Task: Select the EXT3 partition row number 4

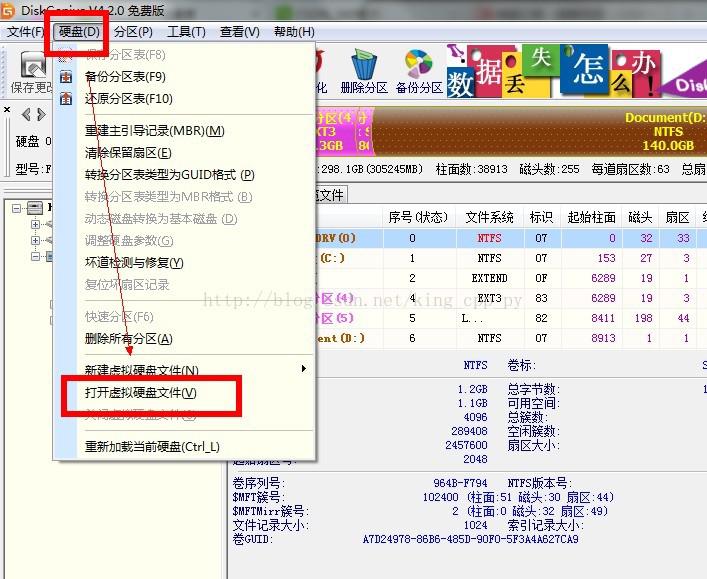Action: [x=511, y=298]
